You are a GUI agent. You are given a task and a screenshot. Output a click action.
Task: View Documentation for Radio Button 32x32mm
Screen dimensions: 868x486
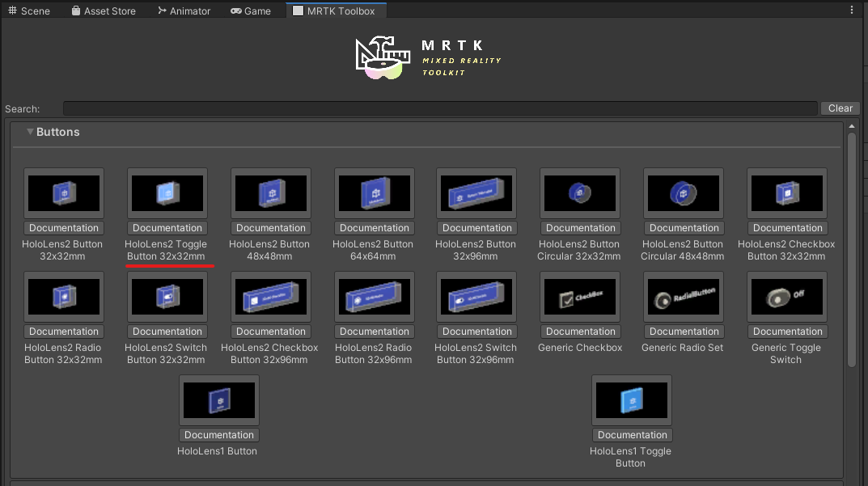pyautogui.click(x=64, y=332)
